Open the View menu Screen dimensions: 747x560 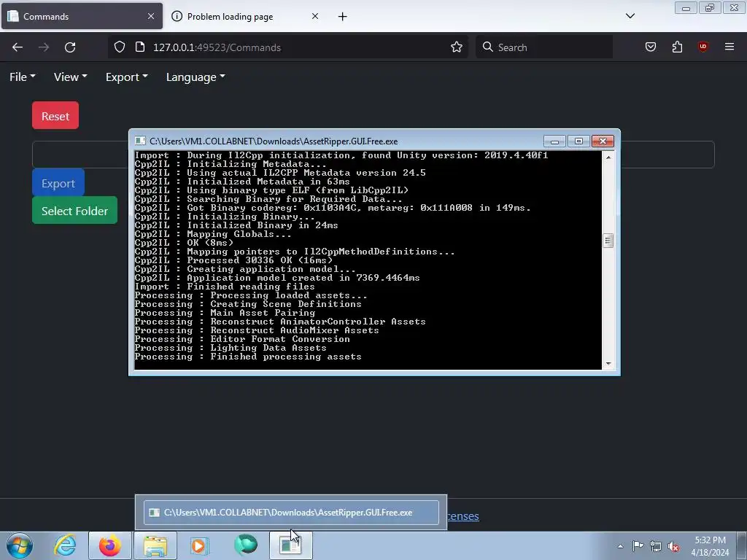pyautogui.click(x=71, y=77)
